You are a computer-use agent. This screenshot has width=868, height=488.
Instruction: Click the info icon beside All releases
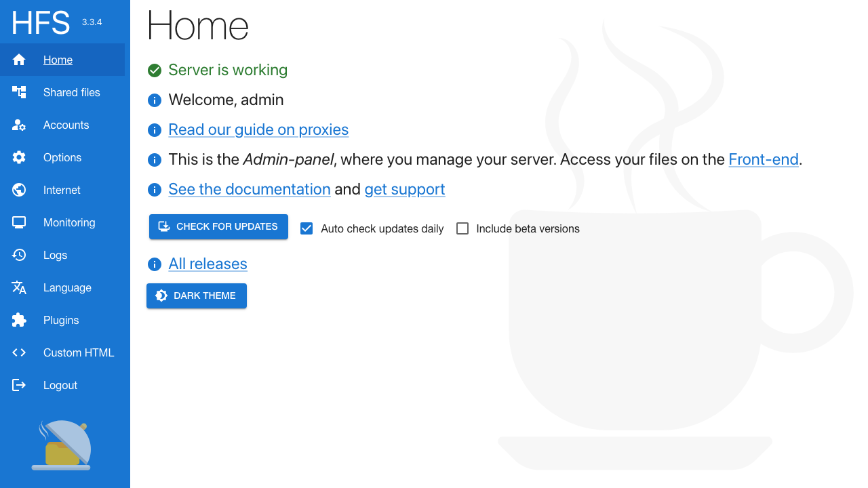(155, 264)
